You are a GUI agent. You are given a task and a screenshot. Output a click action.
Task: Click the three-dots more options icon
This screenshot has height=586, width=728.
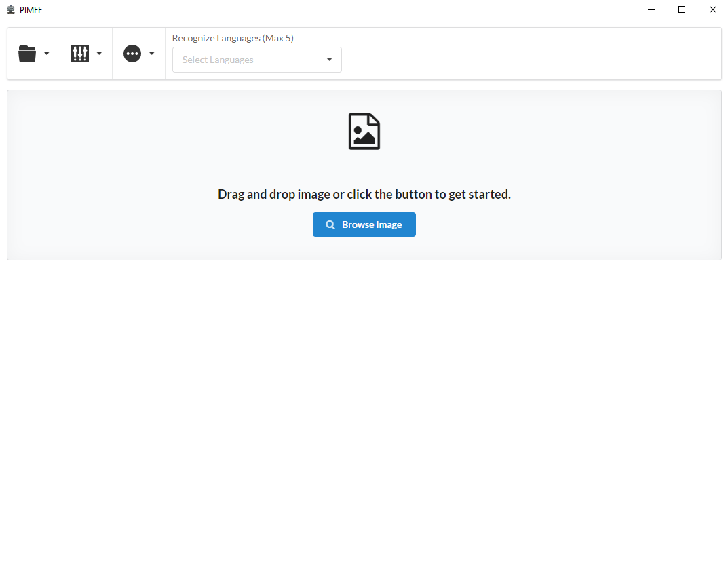pyautogui.click(x=132, y=54)
